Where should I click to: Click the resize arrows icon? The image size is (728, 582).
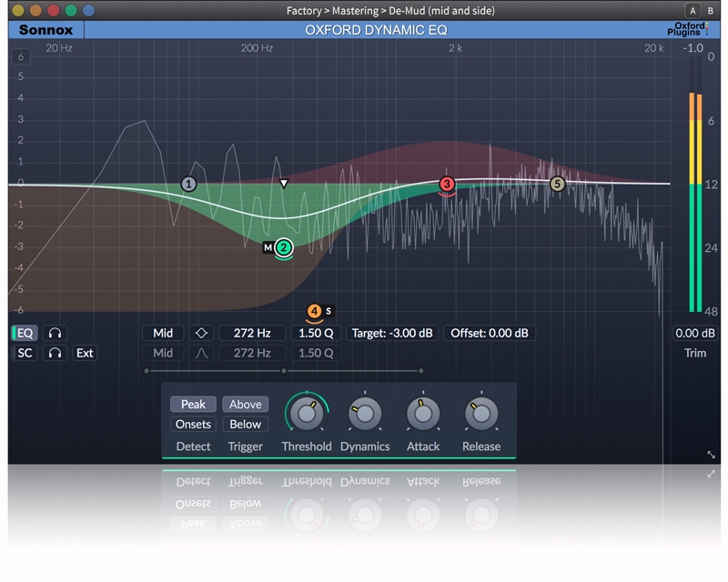pos(711,455)
